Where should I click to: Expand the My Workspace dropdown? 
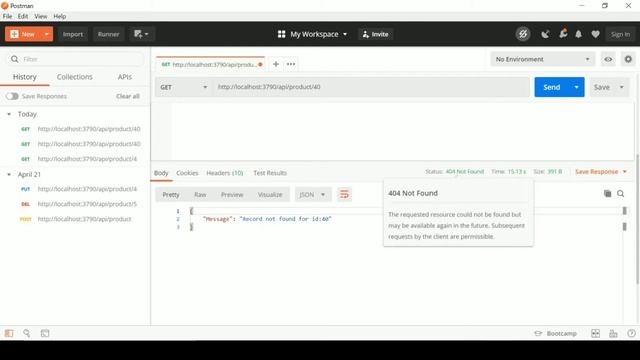click(x=313, y=34)
